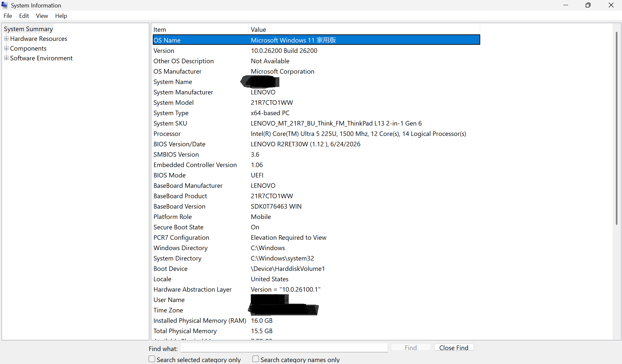Select the Version row
This screenshot has width=622, height=364.
[316, 51]
